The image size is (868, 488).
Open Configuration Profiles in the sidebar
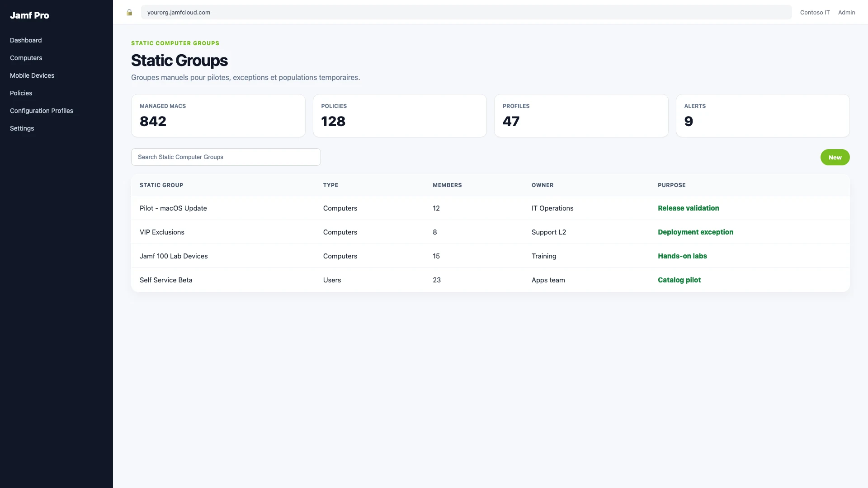coord(42,111)
